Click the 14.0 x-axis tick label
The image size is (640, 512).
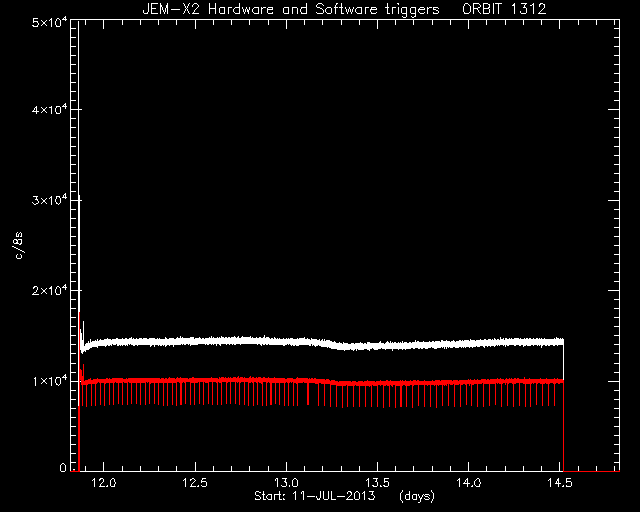click(x=469, y=483)
